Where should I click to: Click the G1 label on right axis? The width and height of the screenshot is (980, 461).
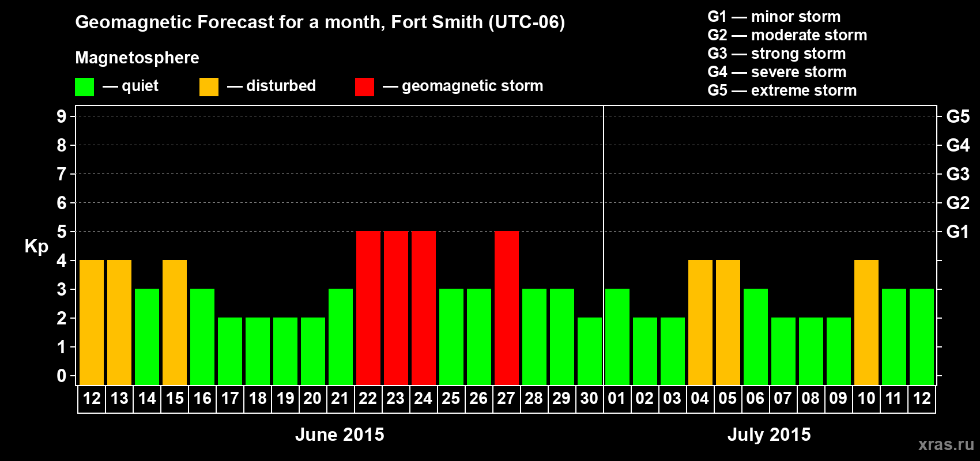click(x=958, y=232)
